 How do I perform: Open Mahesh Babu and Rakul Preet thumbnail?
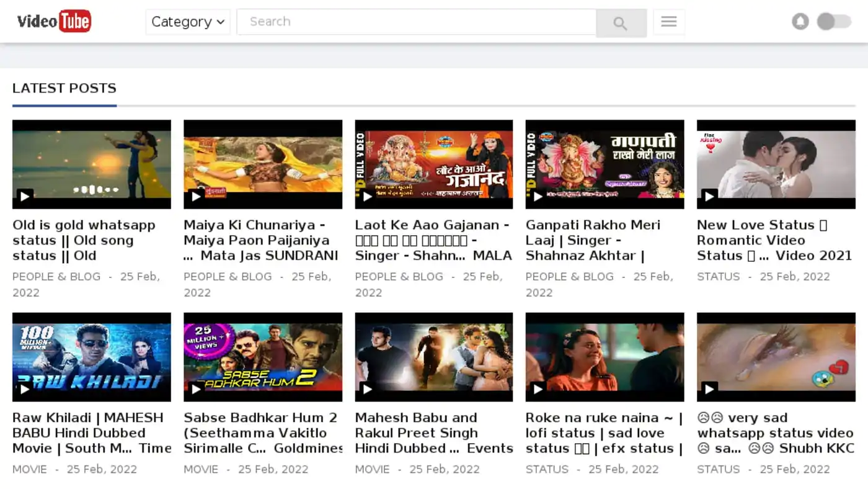coord(434,357)
